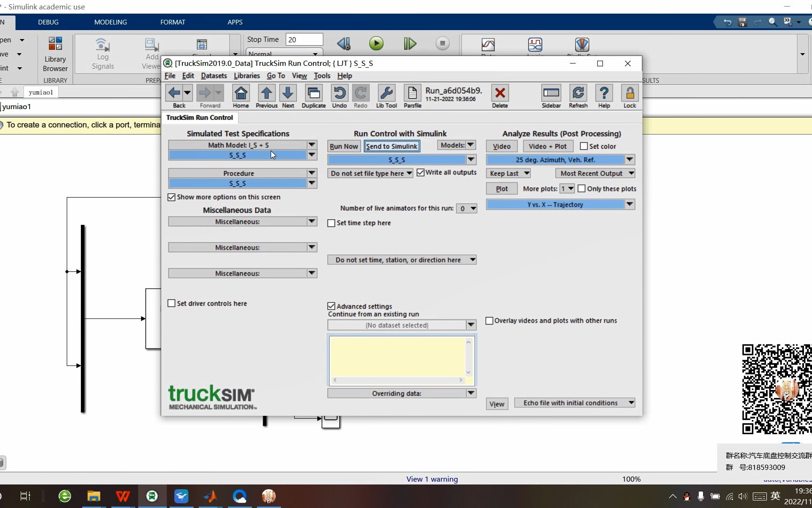Delete the current run with red X
The height and width of the screenshot is (508, 812).
(500, 93)
